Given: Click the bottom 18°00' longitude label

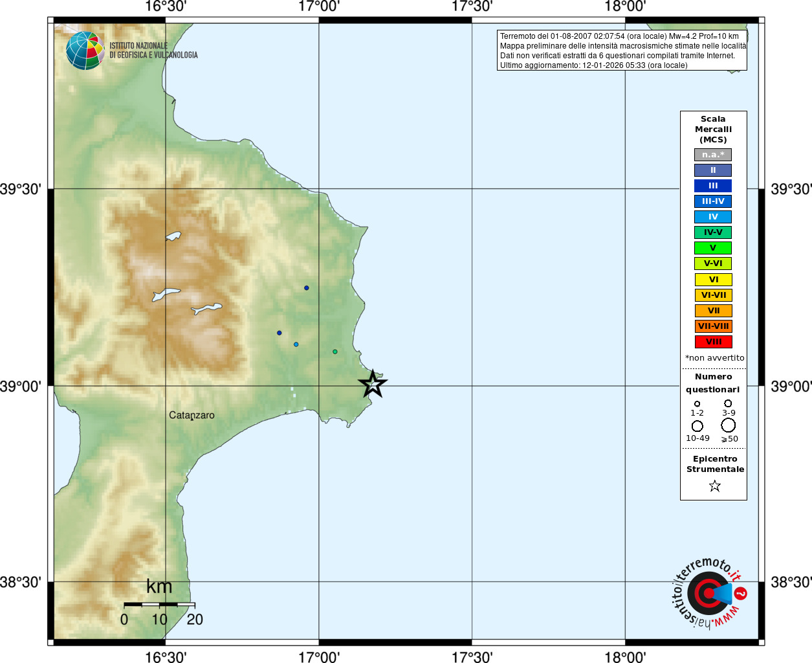Looking at the screenshot, I should tap(625, 657).
